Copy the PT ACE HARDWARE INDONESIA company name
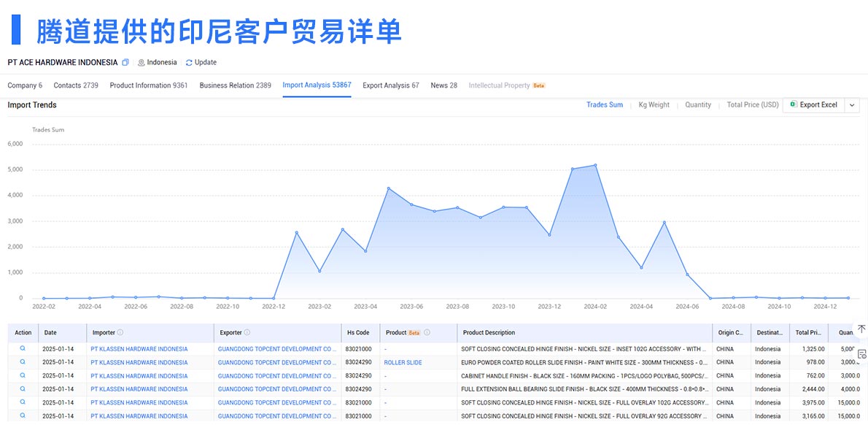 125,63
